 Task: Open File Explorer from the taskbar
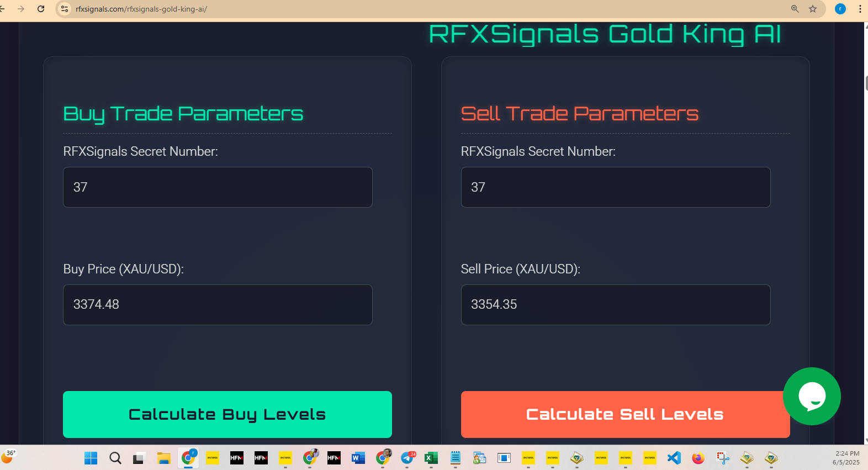click(163, 458)
